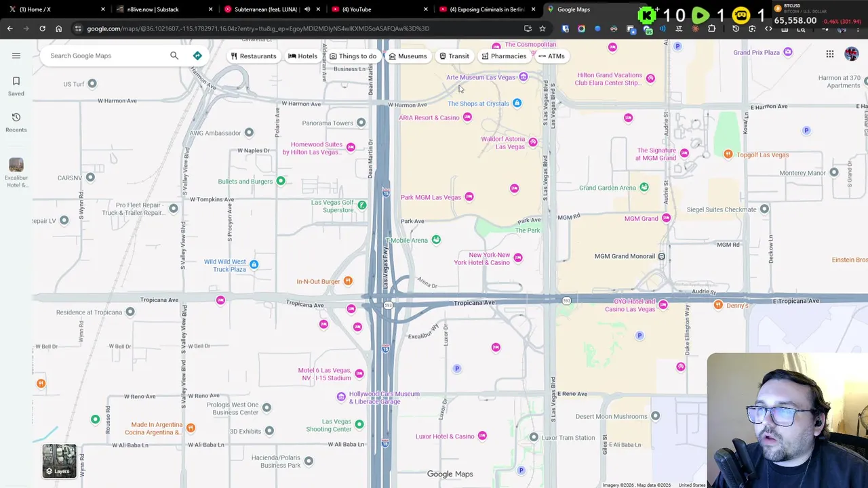
Task: Click the Desert Moon Mushrooms marker
Action: (655, 415)
